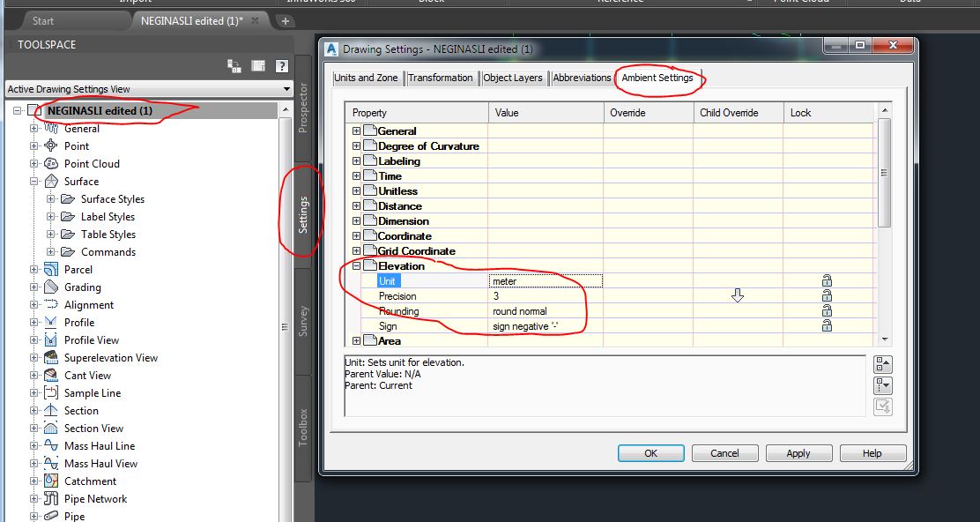Image resolution: width=980 pixels, height=522 pixels.
Task: Expand the Area property group
Action: pyautogui.click(x=356, y=340)
